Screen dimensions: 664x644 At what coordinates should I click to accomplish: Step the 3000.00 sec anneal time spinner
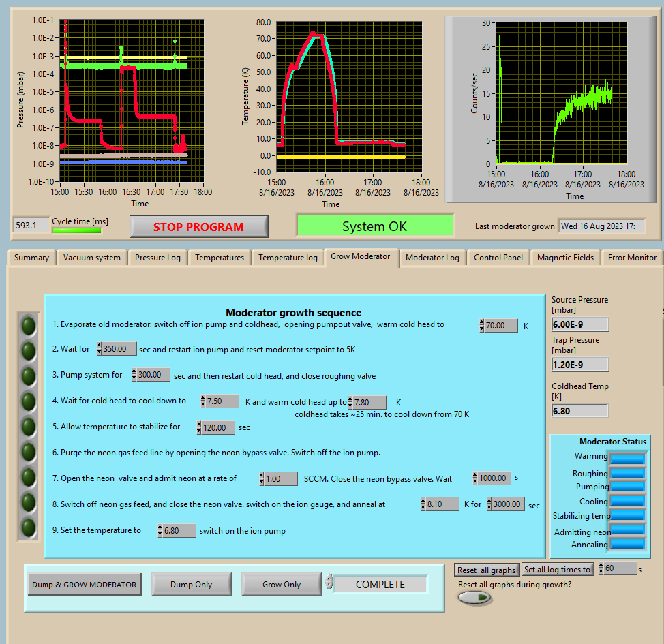click(x=489, y=504)
